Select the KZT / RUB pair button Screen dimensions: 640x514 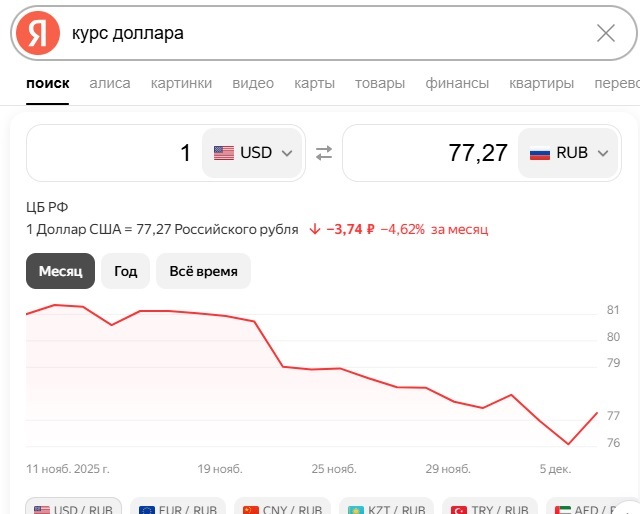click(386, 508)
